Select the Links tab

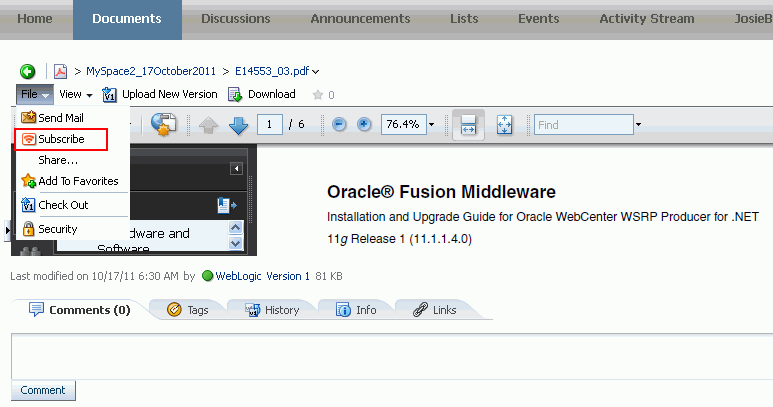pos(435,310)
